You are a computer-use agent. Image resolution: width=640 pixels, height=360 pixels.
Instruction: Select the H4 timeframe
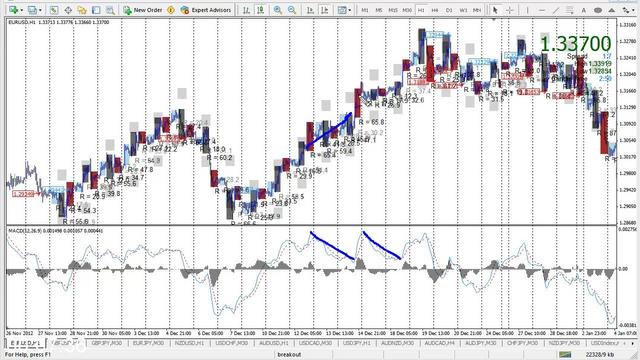(x=435, y=10)
